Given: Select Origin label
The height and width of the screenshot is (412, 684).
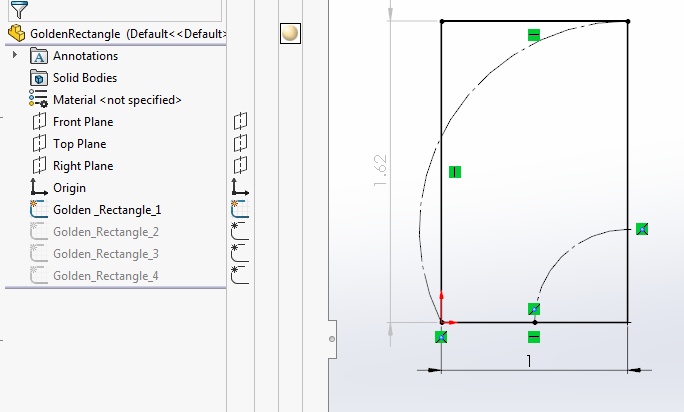Looking at the screenshot, I should tap(69, 188).
